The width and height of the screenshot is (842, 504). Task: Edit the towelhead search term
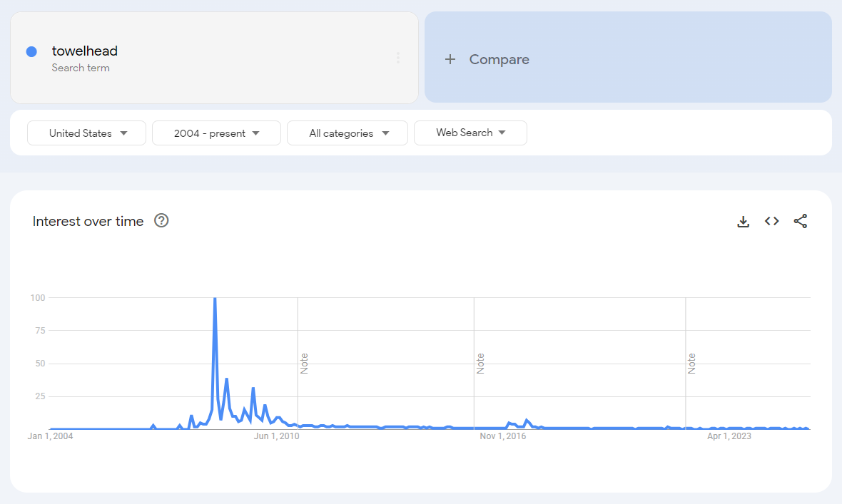85,51
